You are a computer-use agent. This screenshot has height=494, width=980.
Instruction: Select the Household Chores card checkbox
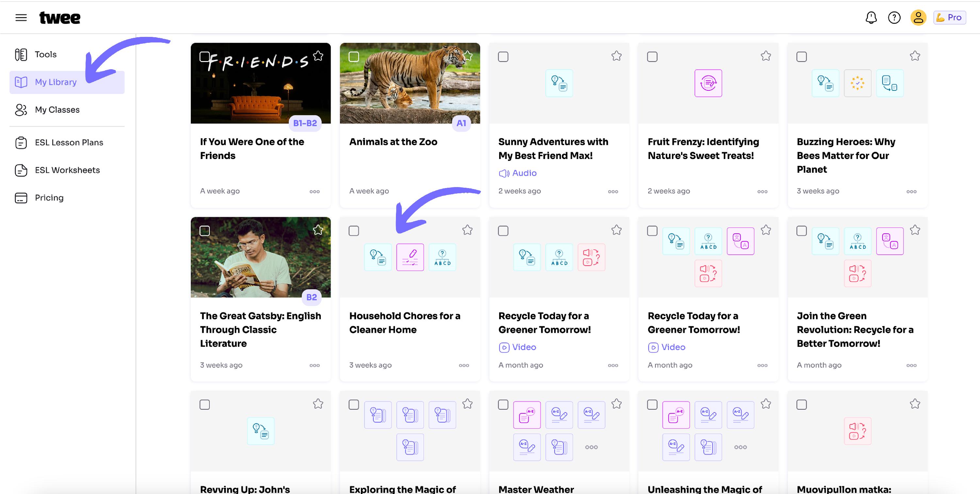pos(354,231)
